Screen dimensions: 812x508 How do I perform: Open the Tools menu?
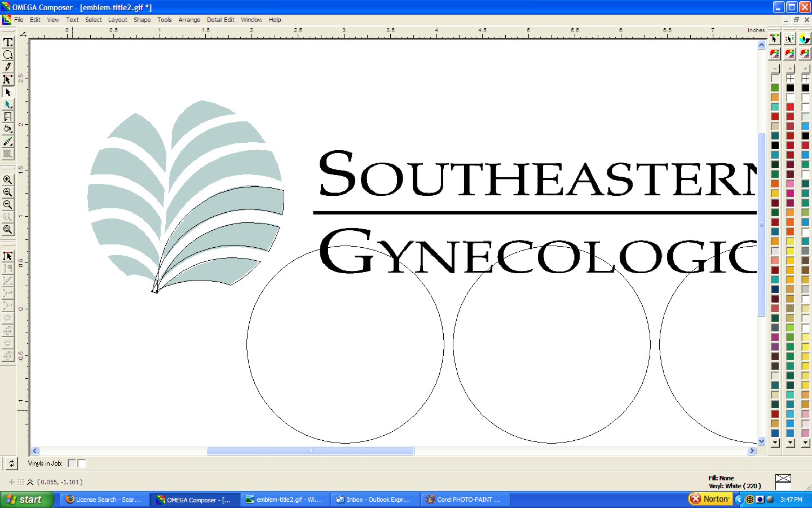165,20
